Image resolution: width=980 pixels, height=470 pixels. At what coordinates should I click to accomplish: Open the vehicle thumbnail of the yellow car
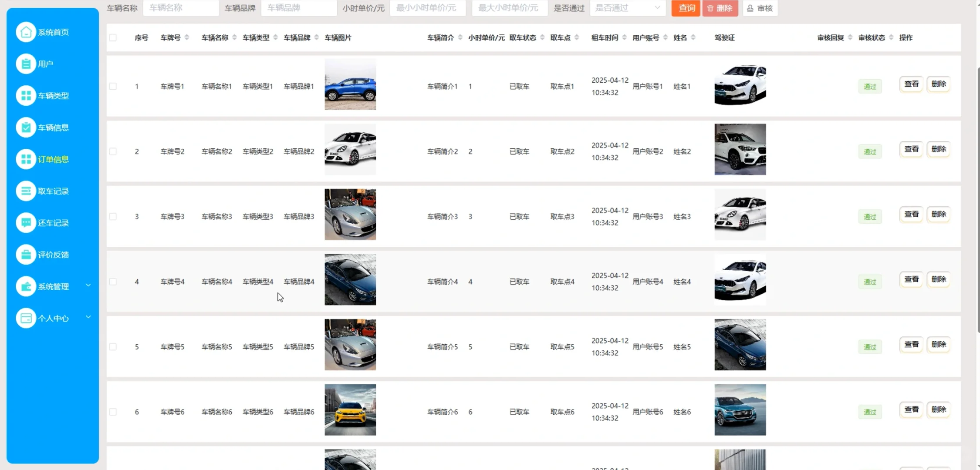click(x=350, y=410)
